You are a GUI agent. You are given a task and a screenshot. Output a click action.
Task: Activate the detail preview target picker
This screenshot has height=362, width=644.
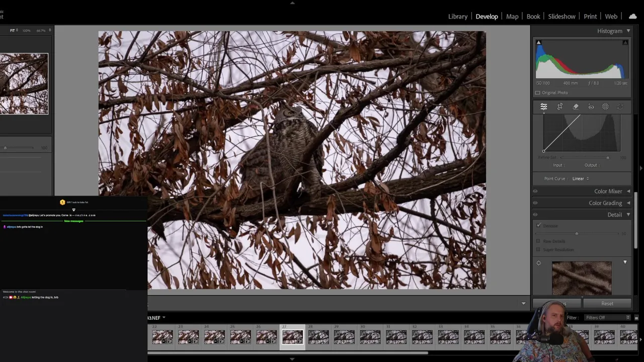538,263
